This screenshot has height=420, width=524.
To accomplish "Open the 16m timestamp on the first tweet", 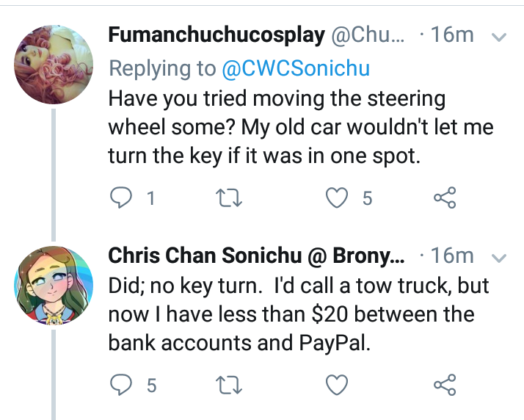I will click(452, 35).
